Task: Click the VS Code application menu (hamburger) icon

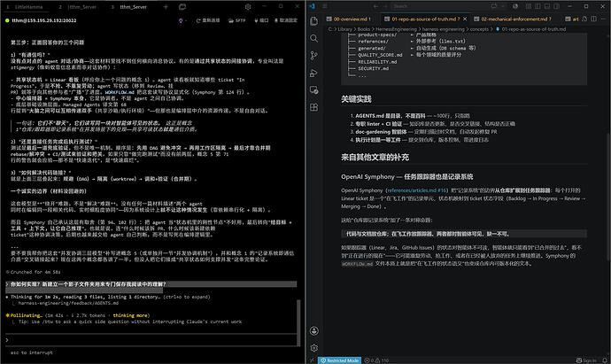Action: 325,6
